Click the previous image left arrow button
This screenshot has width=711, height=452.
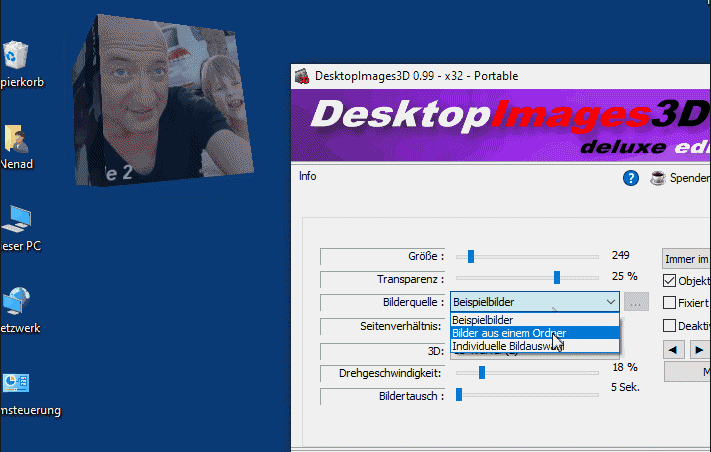tap(673, 350)
